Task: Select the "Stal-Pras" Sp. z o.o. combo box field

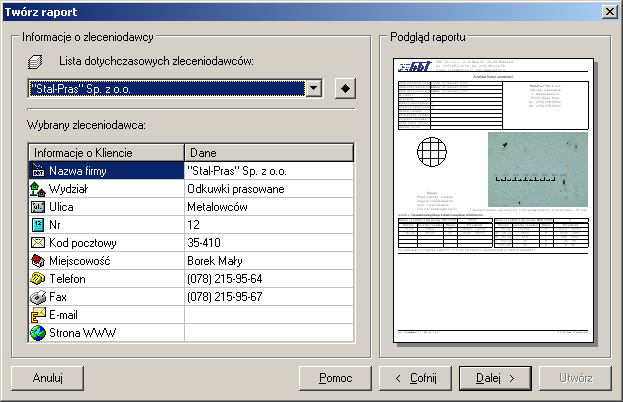Action: click(x=175, y=89)
